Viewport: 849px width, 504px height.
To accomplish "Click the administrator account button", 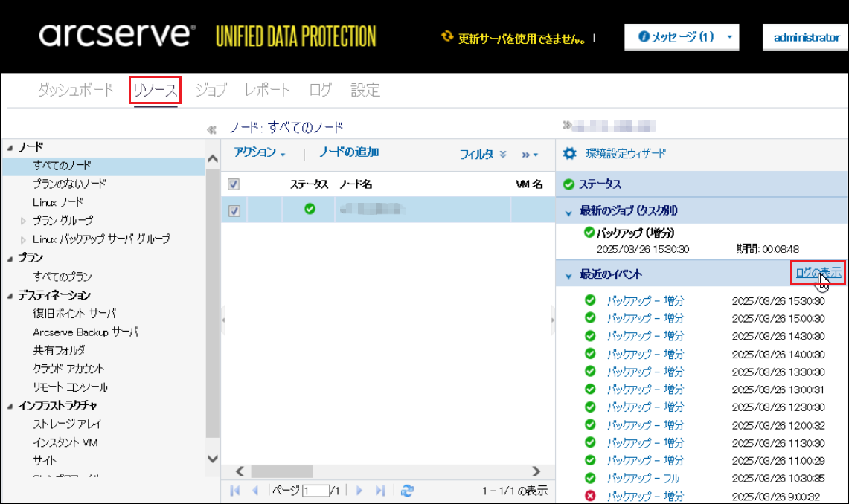I will (x=807, y=37).
